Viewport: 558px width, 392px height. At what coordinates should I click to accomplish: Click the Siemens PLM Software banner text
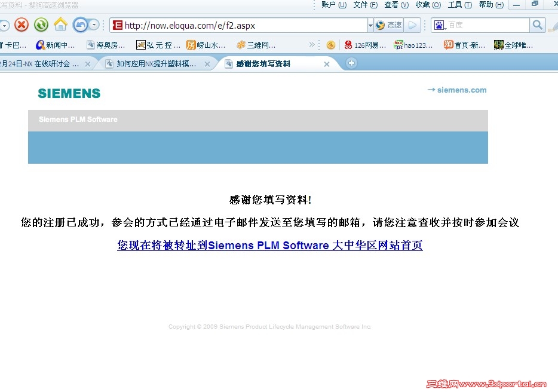click(x=78, y=120)
